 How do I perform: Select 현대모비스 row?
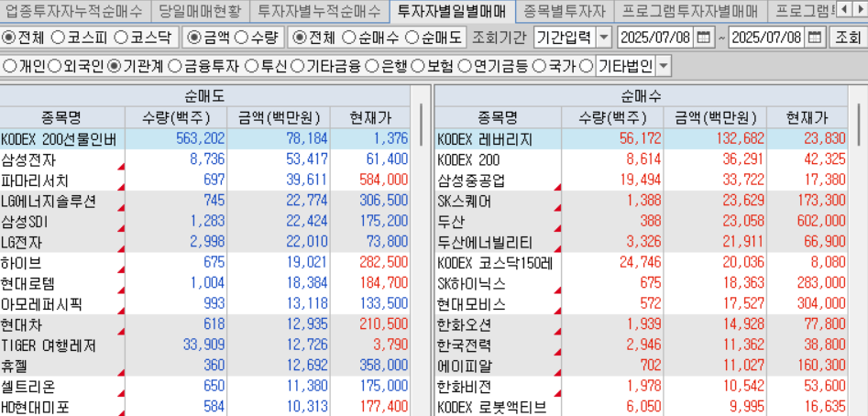642,304
